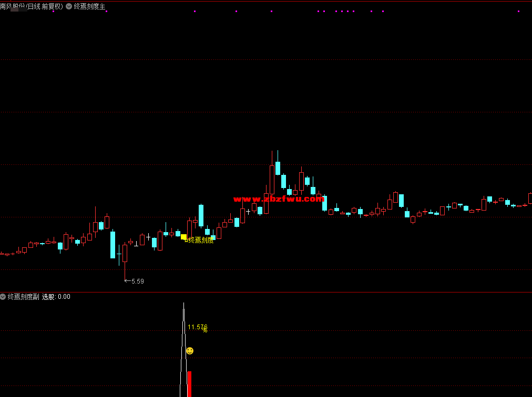
Task: Click the white spike peak in sub-chart
Action: (x=183, y=305)
